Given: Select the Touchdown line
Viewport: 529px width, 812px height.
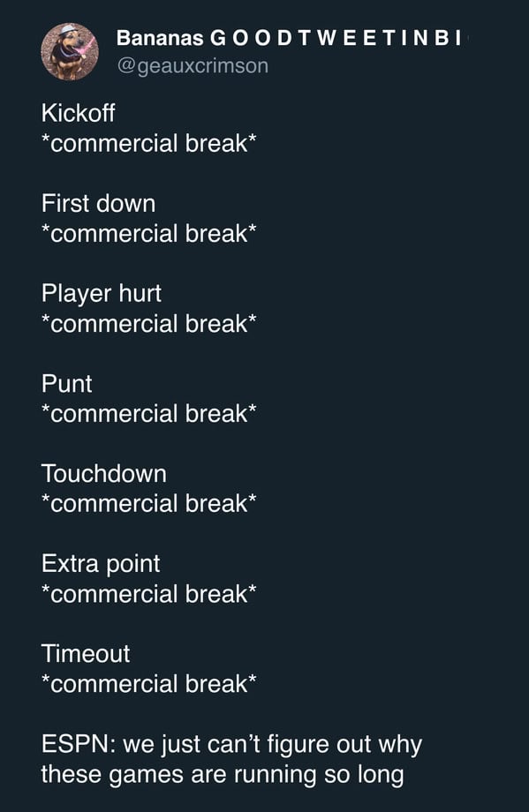Looking at the screenshot, I should (x=104, y=474).
